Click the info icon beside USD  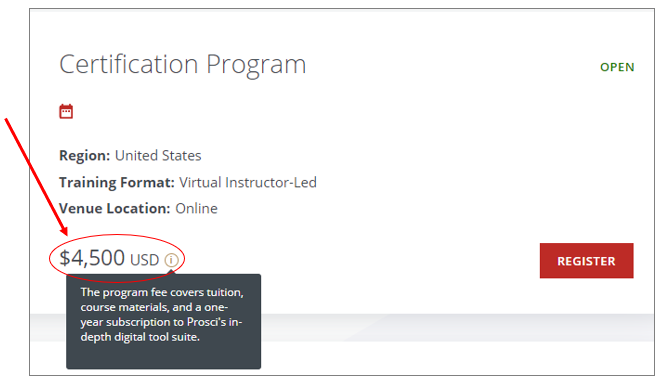coord(172,260)
